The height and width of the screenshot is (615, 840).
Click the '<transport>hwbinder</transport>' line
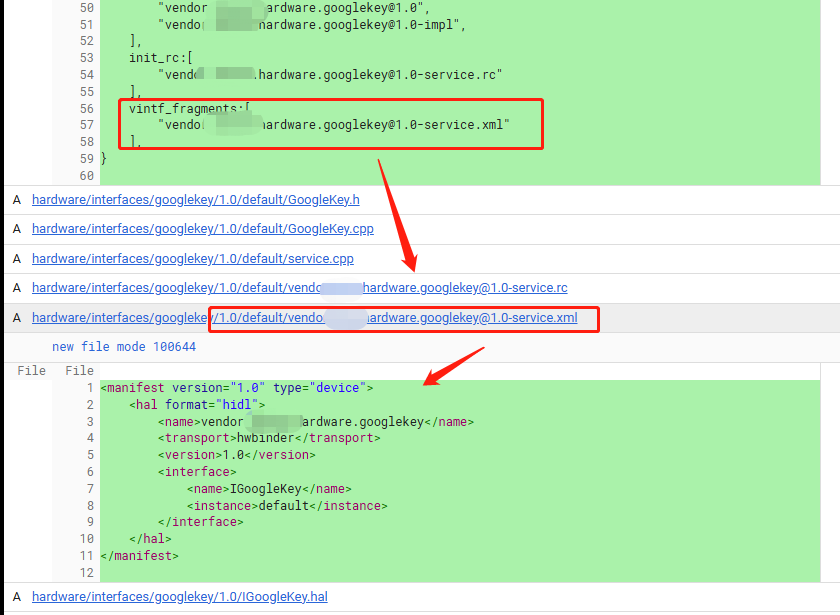[269, 438]
